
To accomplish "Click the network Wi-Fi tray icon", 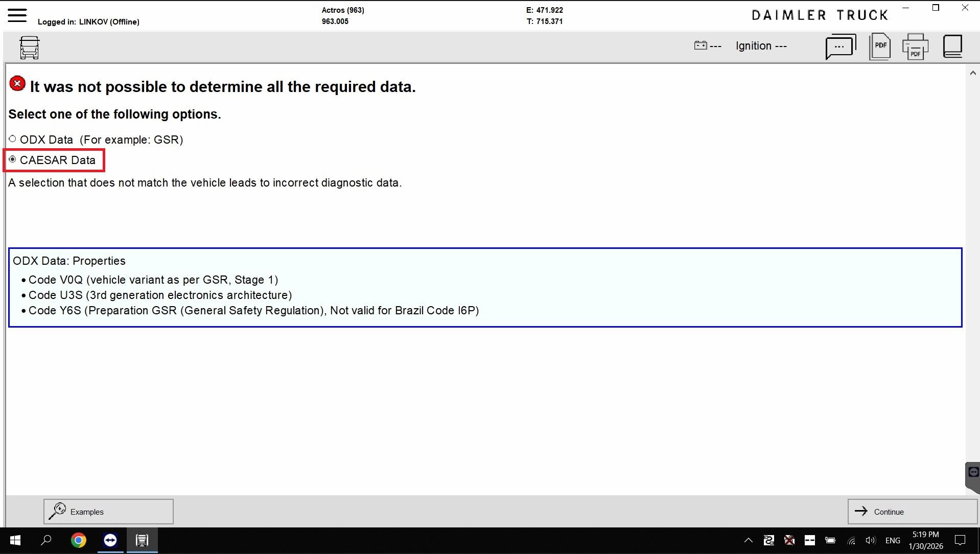I will 851,540.
